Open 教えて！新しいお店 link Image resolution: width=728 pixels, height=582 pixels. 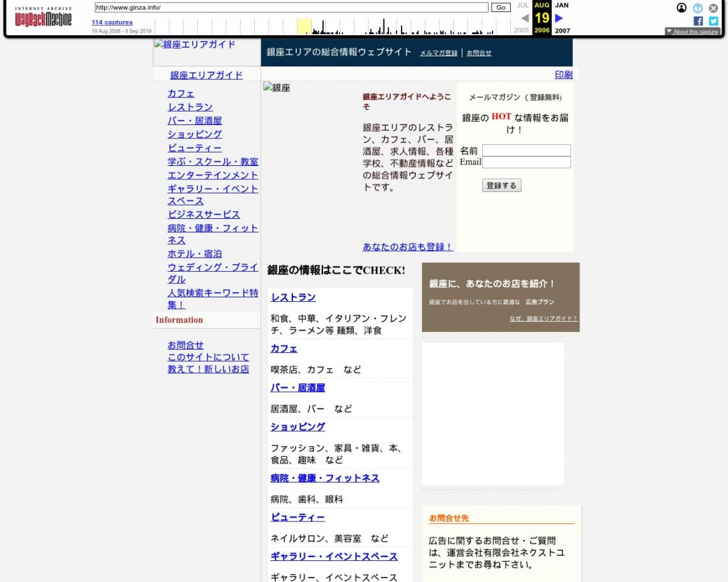208,369
